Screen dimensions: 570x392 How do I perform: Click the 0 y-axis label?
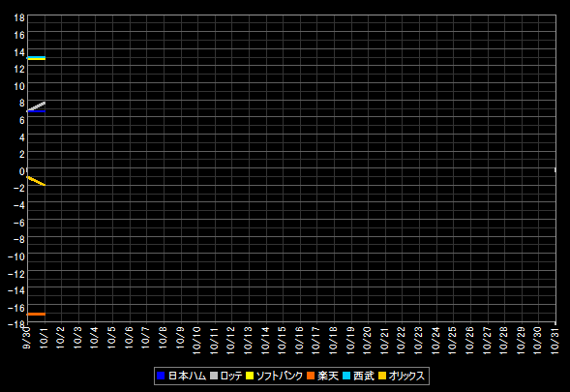[x=22, y=171]
